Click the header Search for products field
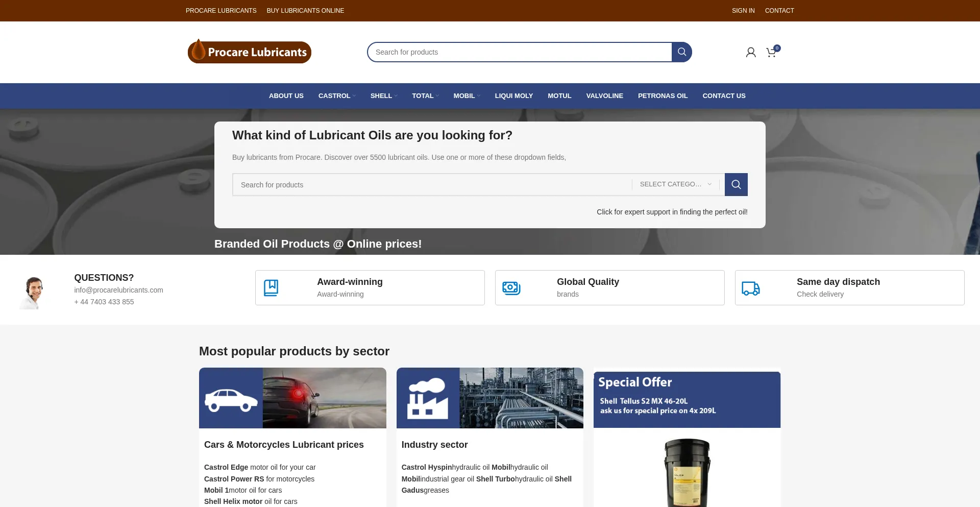Screen dimensions: 980x507 point(520,52)
